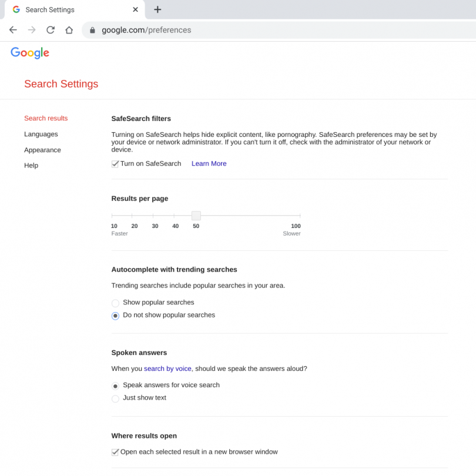The width and height of the screenshot is (476, 476).
Task: Click the Google logo
Action: (x=29, y=53)
